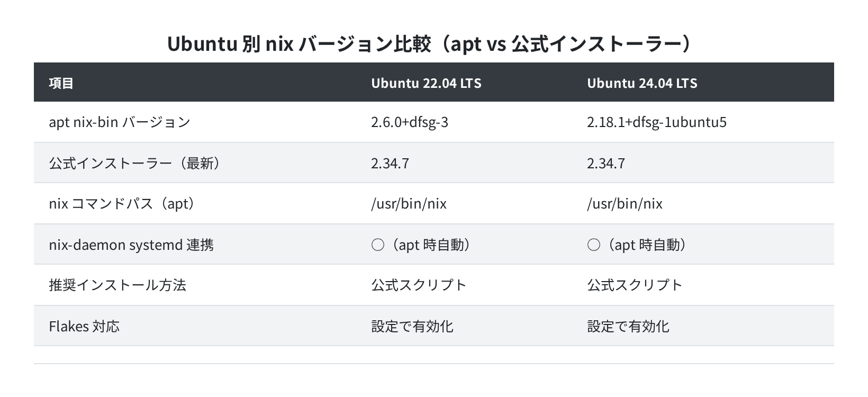Click the circle mark in Ubuntu 24.04 systemd cell

[594, 245]
